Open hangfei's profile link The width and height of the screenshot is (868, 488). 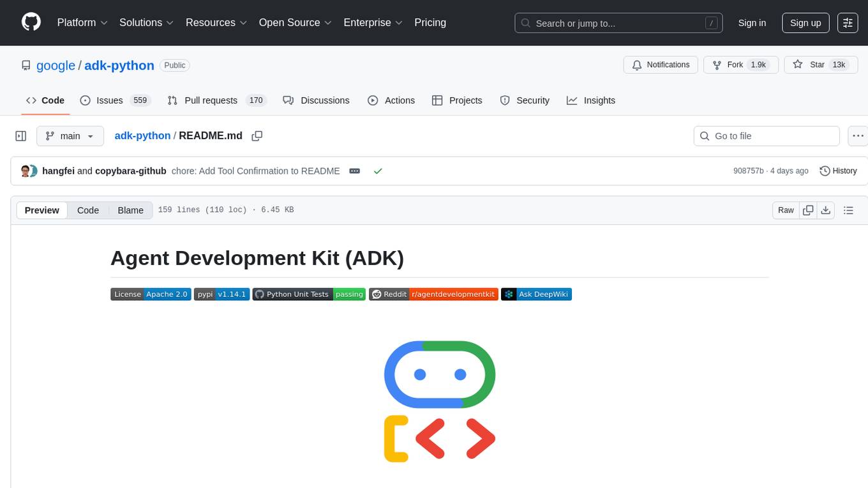58,171
